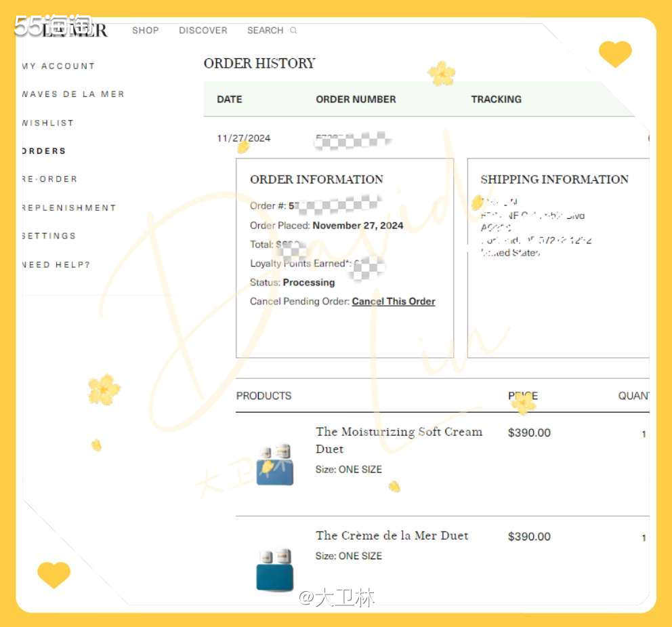This screenshot has width=672, height=627.
Task: Open Re-Order in the sidebar
Action: coord(49,180)
